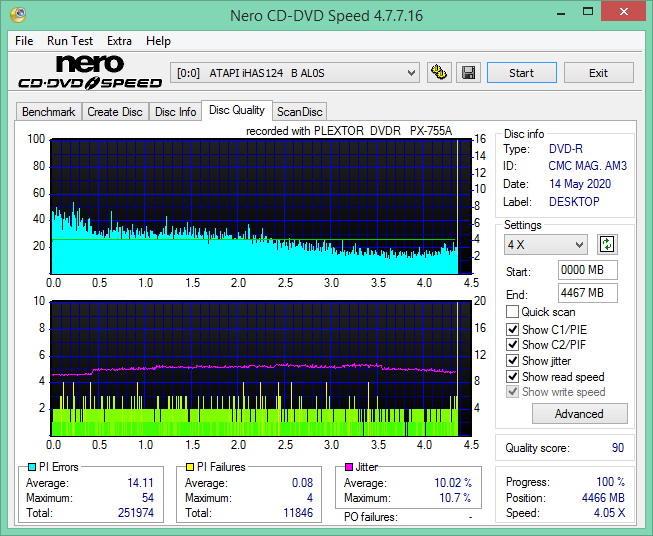Open the Help menu
Screen dimensions: 653x536
click(158, 41)
